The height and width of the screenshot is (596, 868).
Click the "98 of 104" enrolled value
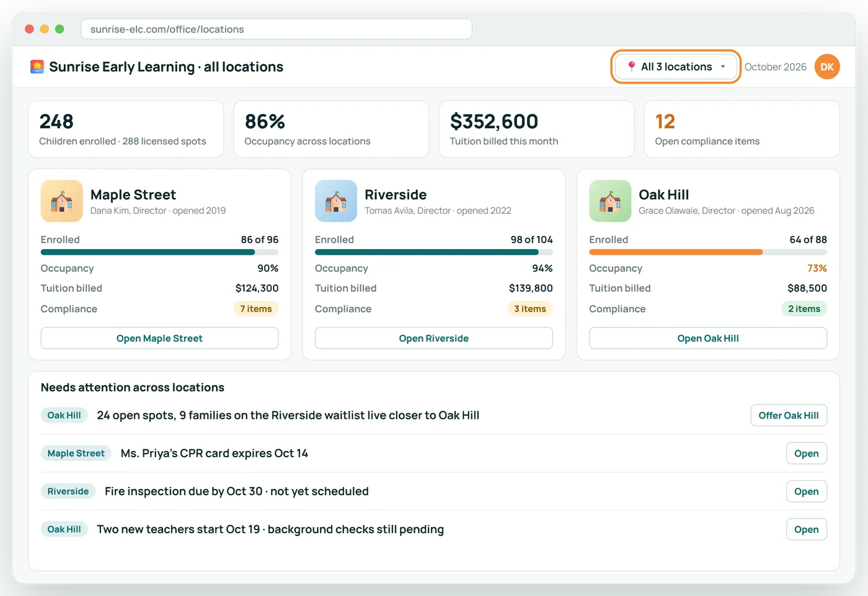(532, 240)
